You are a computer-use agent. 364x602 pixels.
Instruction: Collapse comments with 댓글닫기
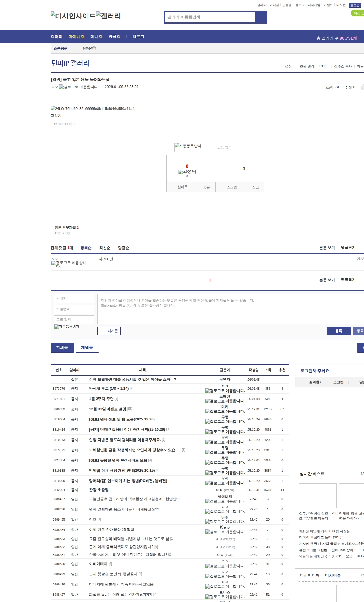[x=348, y=248]
